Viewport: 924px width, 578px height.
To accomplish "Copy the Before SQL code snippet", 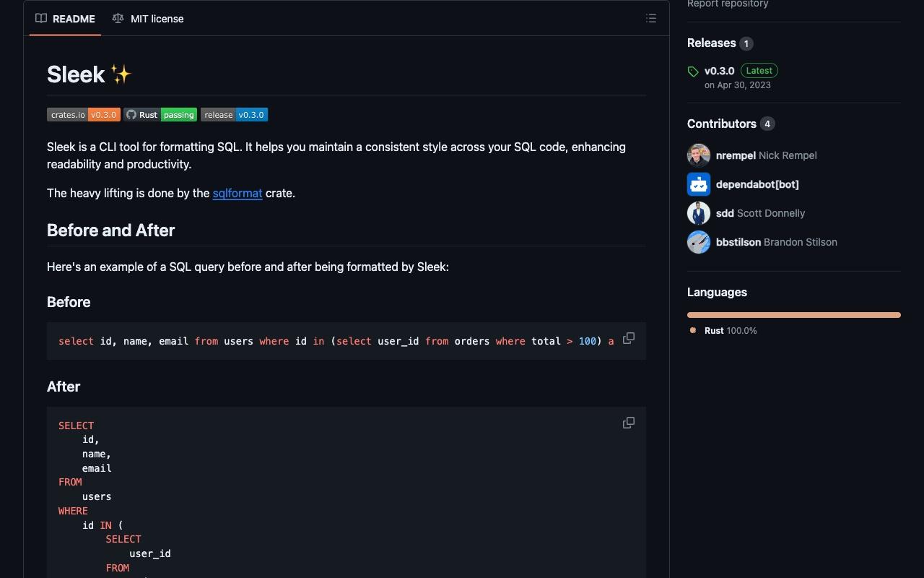I will pos(629,338).
